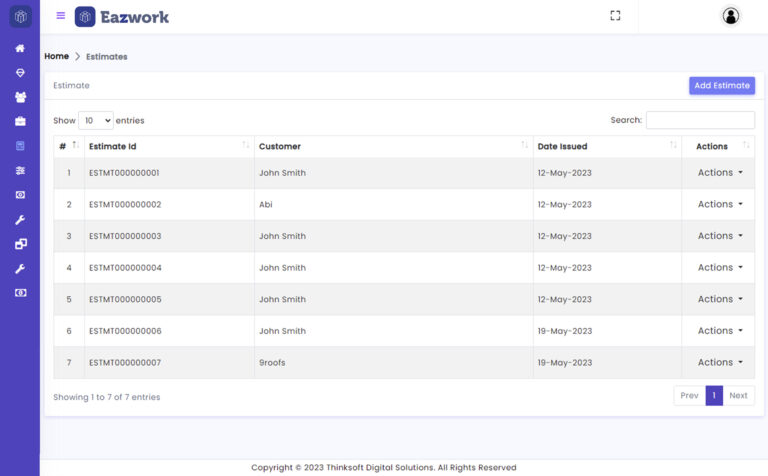Expand Actions menu for ESTMT000000007
The height and width of the screenshot is (476, 768).
point(720,362)
